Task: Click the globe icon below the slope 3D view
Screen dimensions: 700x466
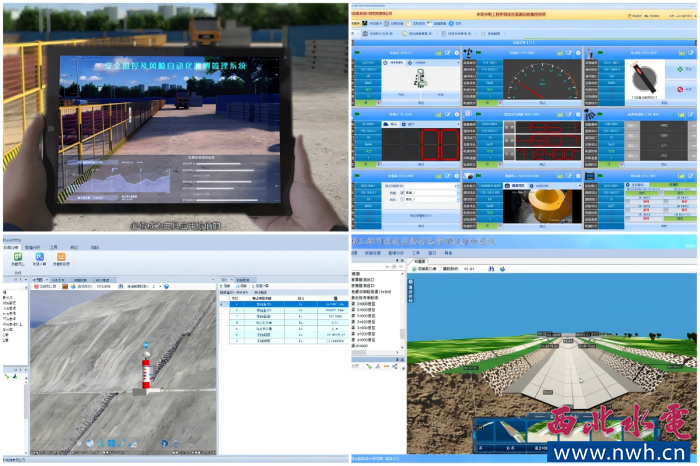Action: 88,443
